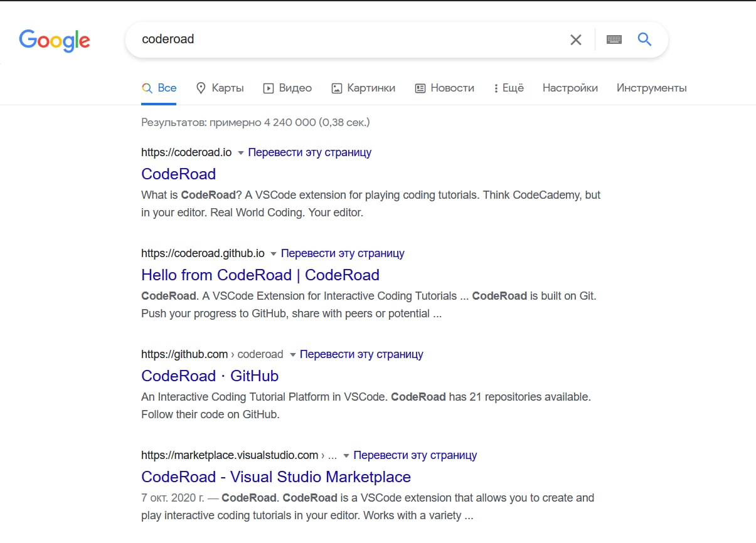The height and width of the screenshot is (543, 756).
Task: Switch to the Видео tab
Action: (x=287, y=88)
